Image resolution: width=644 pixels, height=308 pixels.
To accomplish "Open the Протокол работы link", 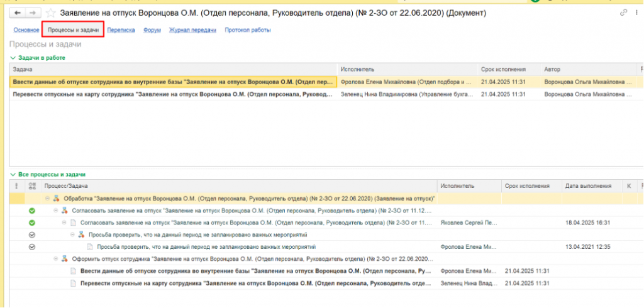I will coord(247,30).
